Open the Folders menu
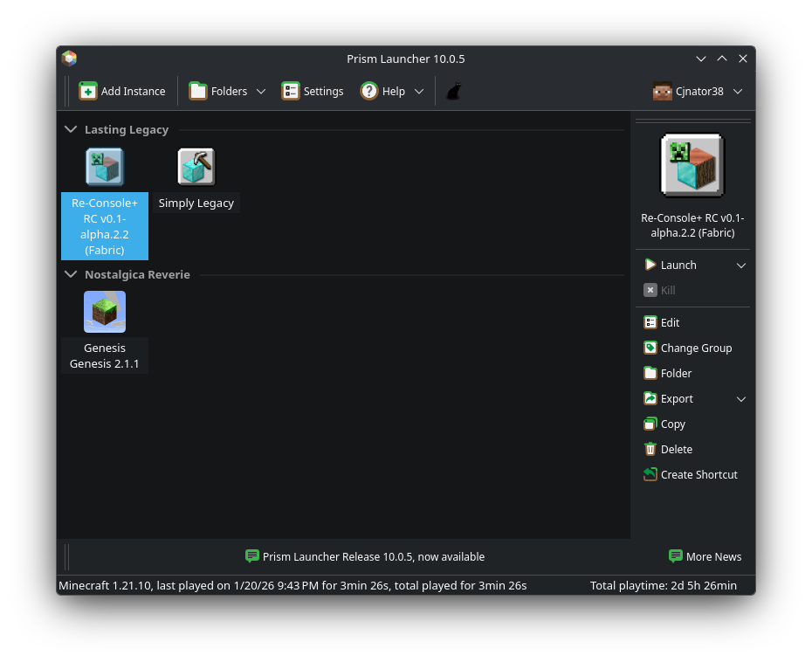Image resolution: width=812 pixels, height=662 pixels. click(x=225, y=91)
